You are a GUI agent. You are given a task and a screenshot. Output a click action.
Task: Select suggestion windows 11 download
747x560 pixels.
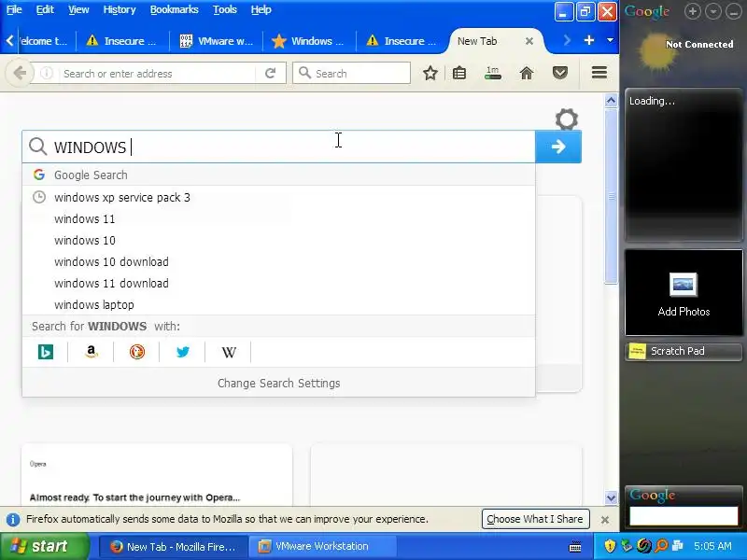click(x=278, y=284)
